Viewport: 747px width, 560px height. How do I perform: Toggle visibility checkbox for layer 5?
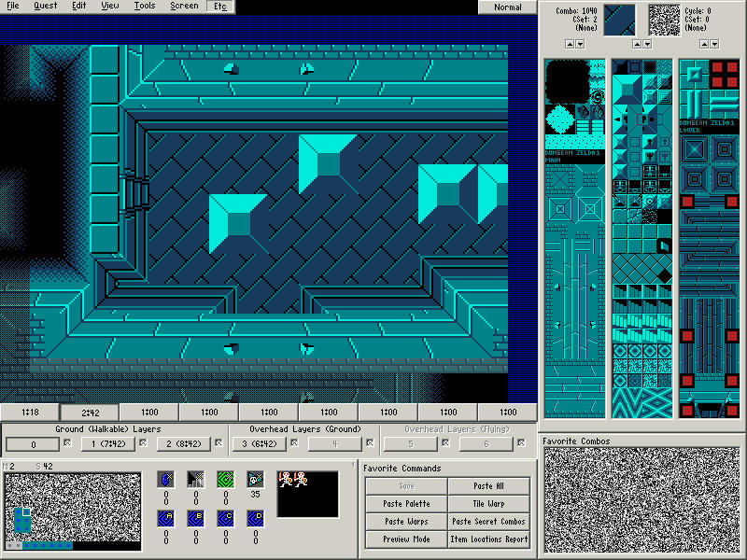[x=445, y=442]
